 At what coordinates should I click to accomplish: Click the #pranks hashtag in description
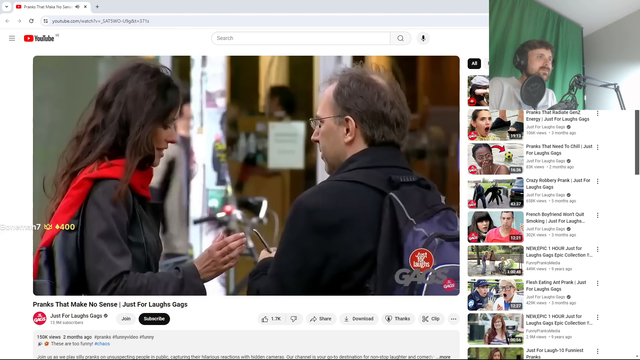click(102, 337)
